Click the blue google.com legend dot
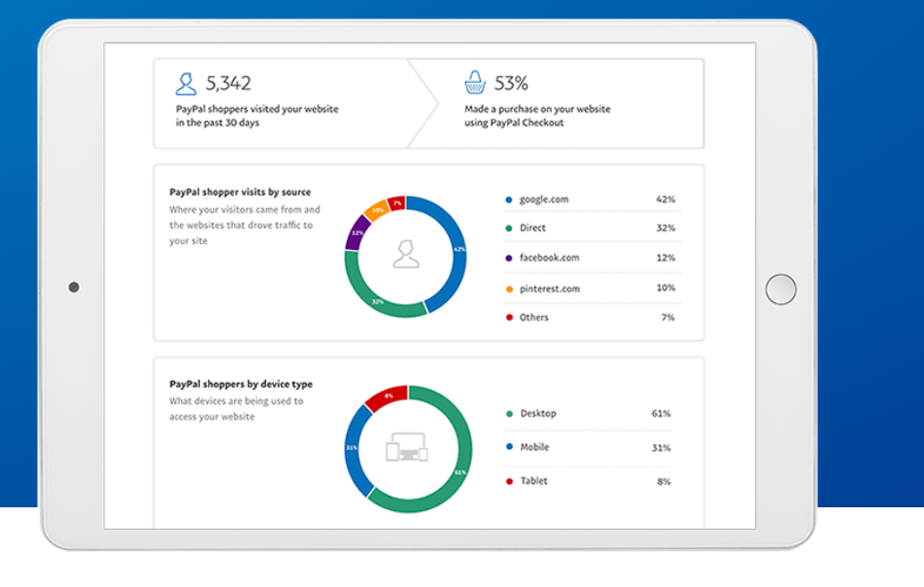 508,199
